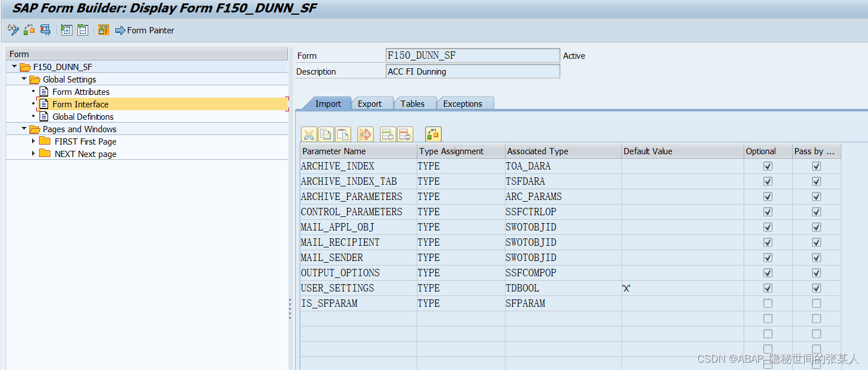Select the Form Interface tree item
This screenshot has width=868, height=370.
pos(80,105)
